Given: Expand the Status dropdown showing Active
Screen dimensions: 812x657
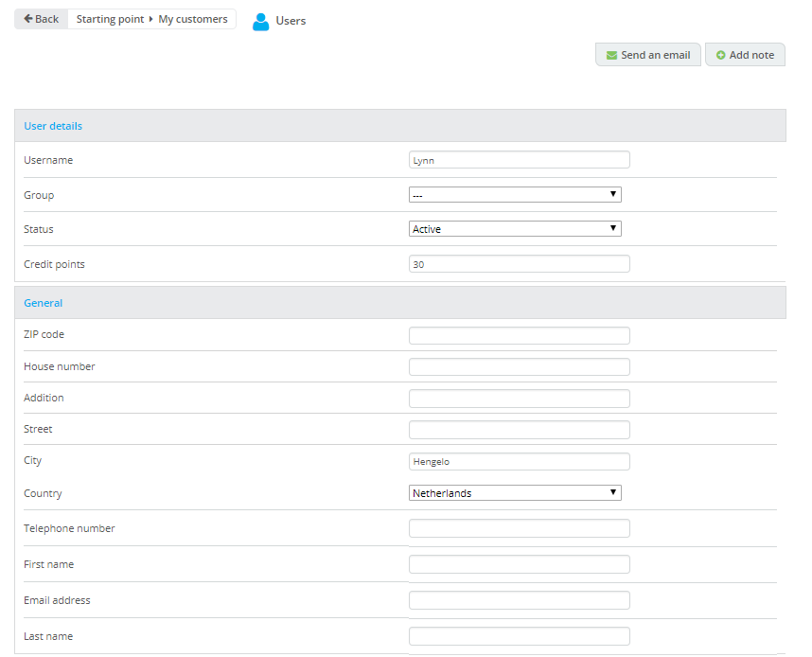Looking at the screenshot, I should [x=515, y=229].
